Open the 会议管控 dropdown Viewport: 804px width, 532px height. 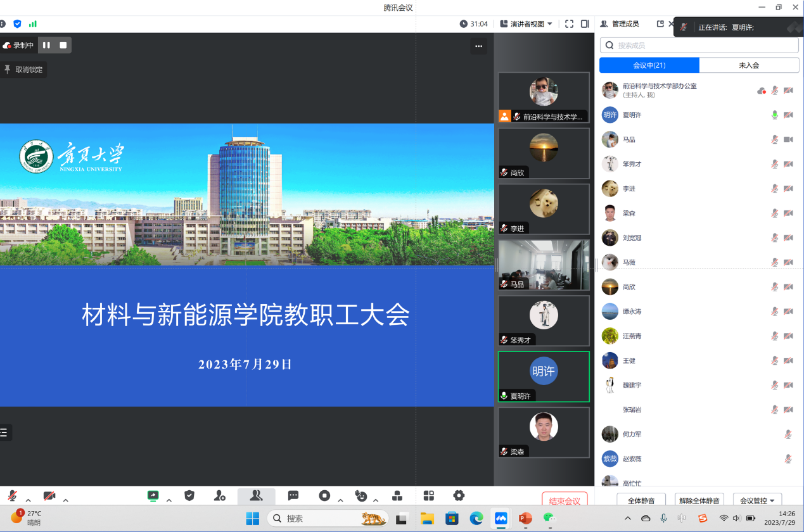[757, 500]
